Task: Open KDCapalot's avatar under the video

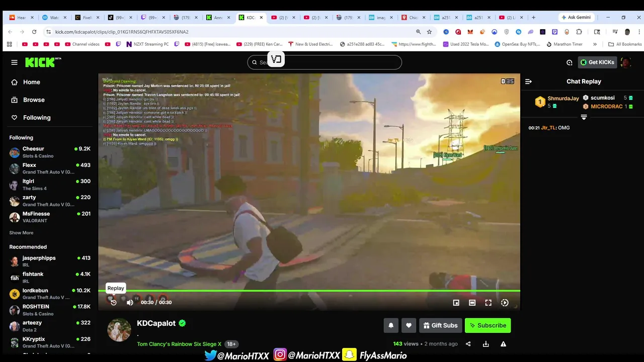Action: tap(119, 330)
